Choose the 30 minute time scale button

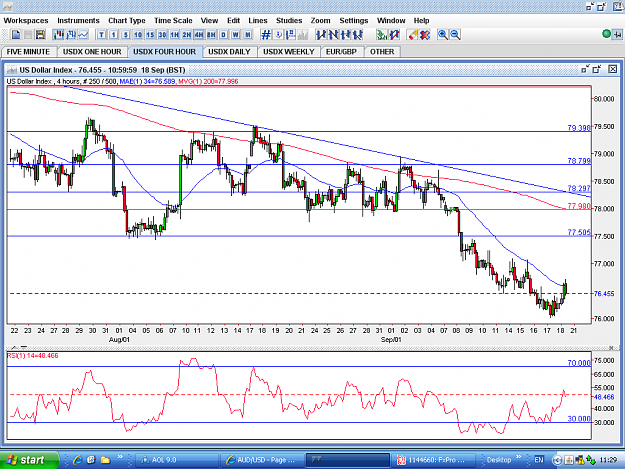pyautogui.click(x=162, y=35)
